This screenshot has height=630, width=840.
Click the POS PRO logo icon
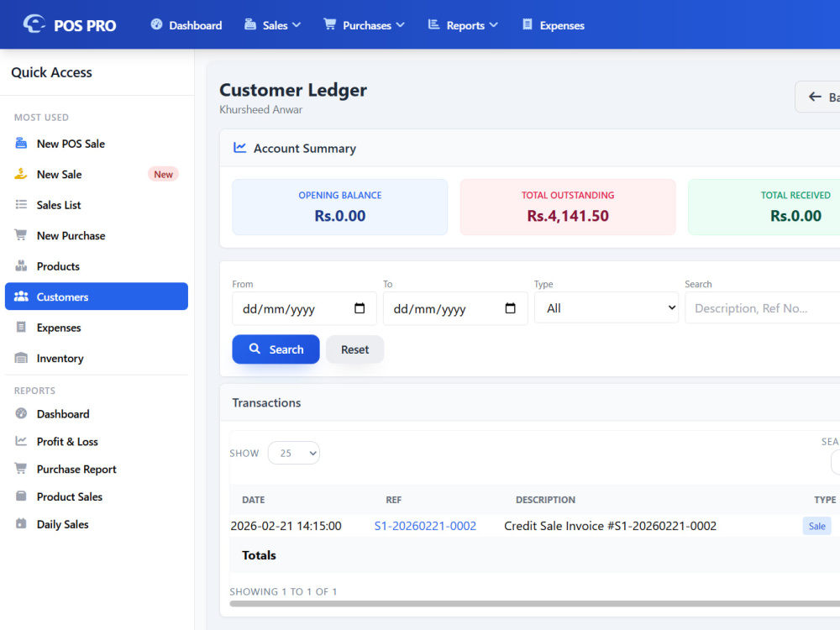[x=34, y=24]
